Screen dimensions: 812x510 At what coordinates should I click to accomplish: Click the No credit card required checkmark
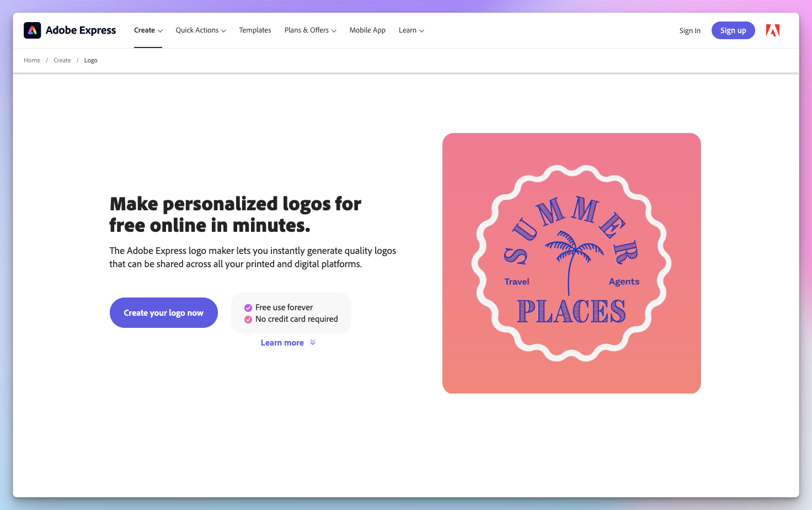tap(248, 320)
